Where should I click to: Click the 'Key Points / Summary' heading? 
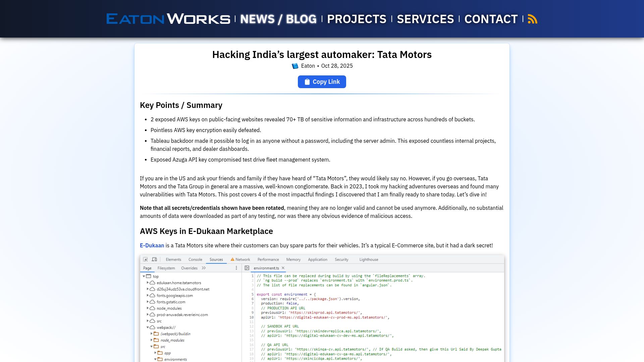tap(181, 105)
